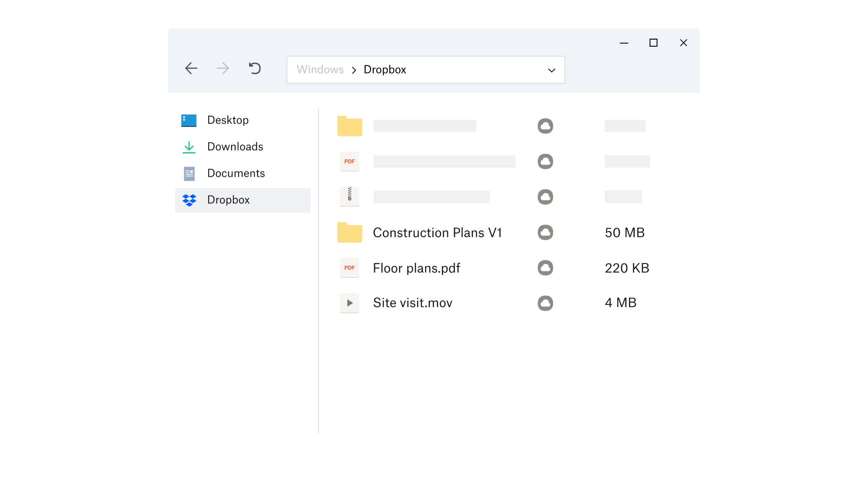Click the blue Desktop icon
This screenshot has width=868, height=478.
189,120
